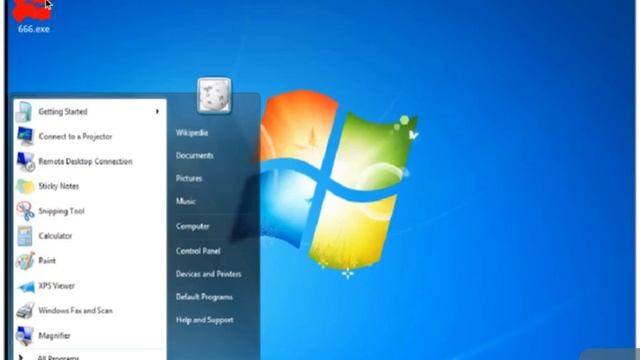The width and height of the screenshot is (640, 360).
Task: Click the user account picture thumbnail
Action: pos(214,95)
